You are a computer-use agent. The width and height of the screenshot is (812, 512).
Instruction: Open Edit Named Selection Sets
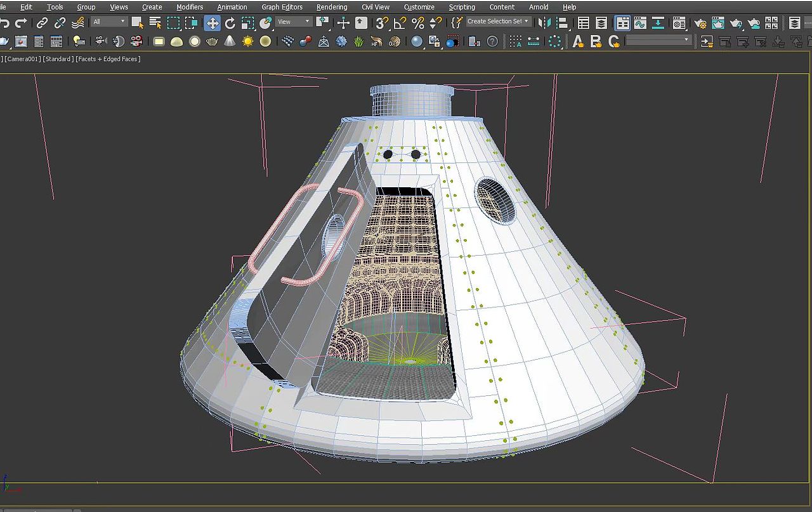(457, 23)
